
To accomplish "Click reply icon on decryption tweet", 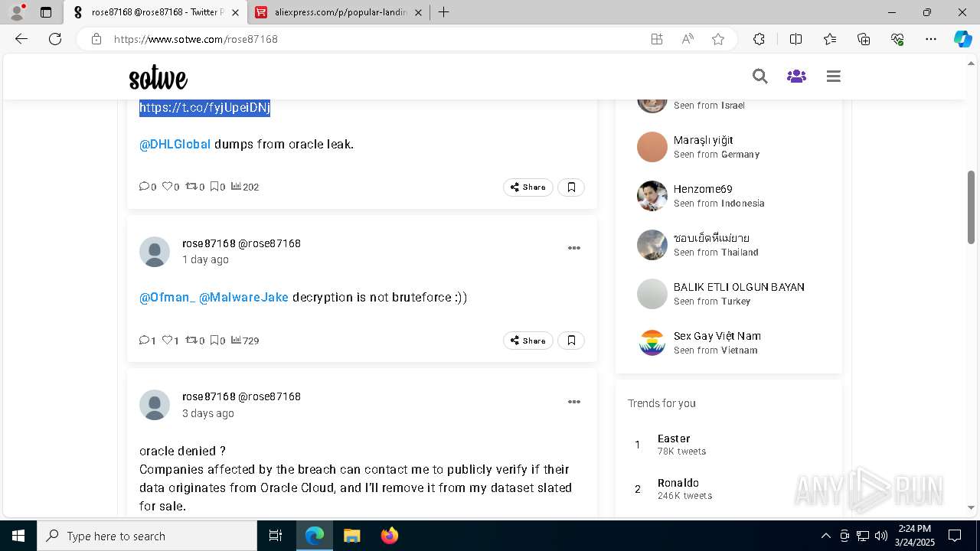I will (144, 340).
